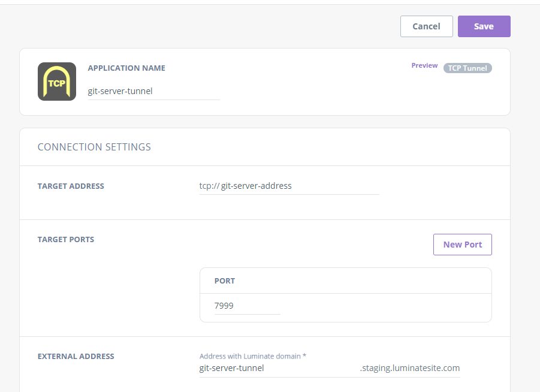Add a port with New Port
Image resolution: width=540 pixels, height=392 pixels.
(462, 245)
